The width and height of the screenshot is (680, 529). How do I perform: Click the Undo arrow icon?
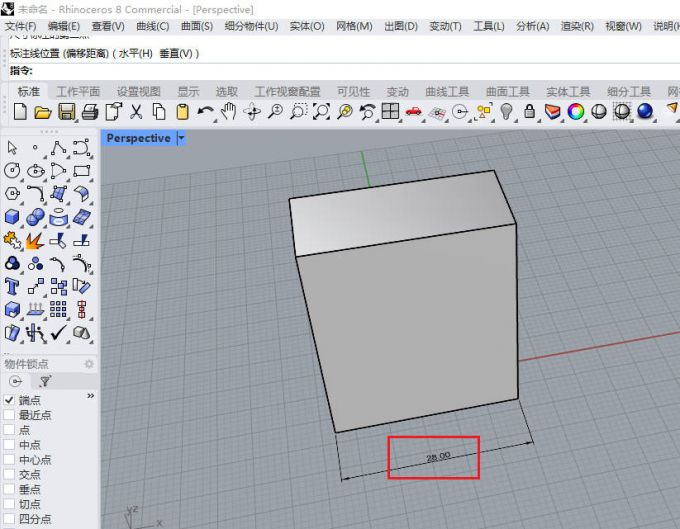point(205,112)
